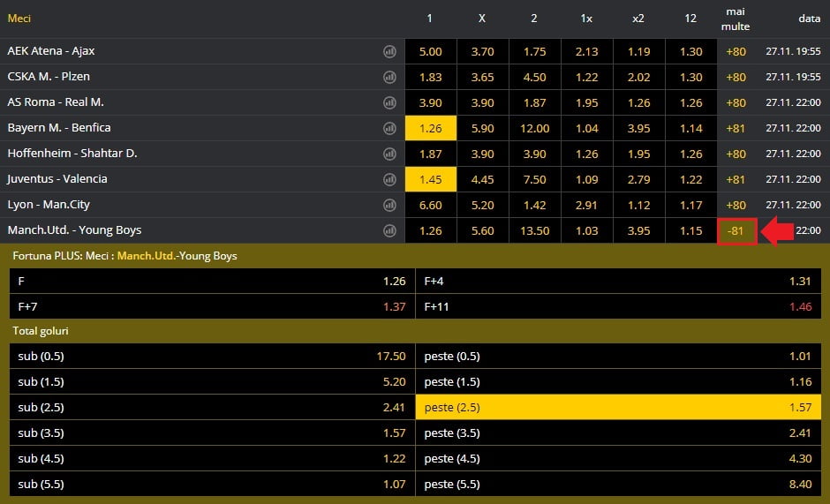Open stats icon for Hoffenheim - Shahtar D.
Viewport: 830px width, 504px height.
[x=389, y=154]
